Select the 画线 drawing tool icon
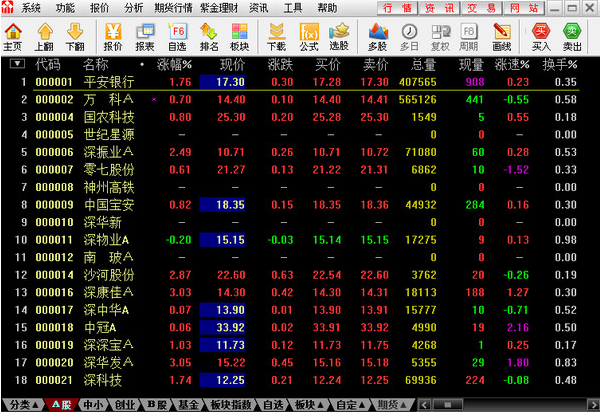 click(x=502, y=37)
